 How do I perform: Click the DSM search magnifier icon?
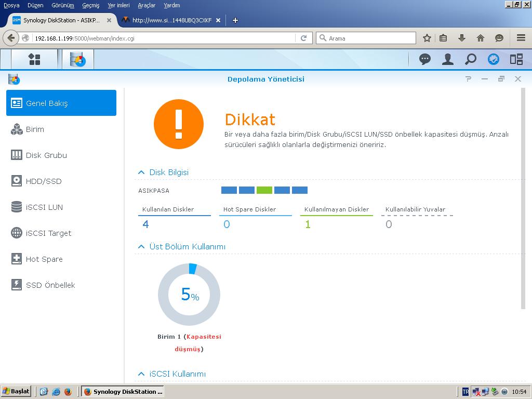point(470,59)
